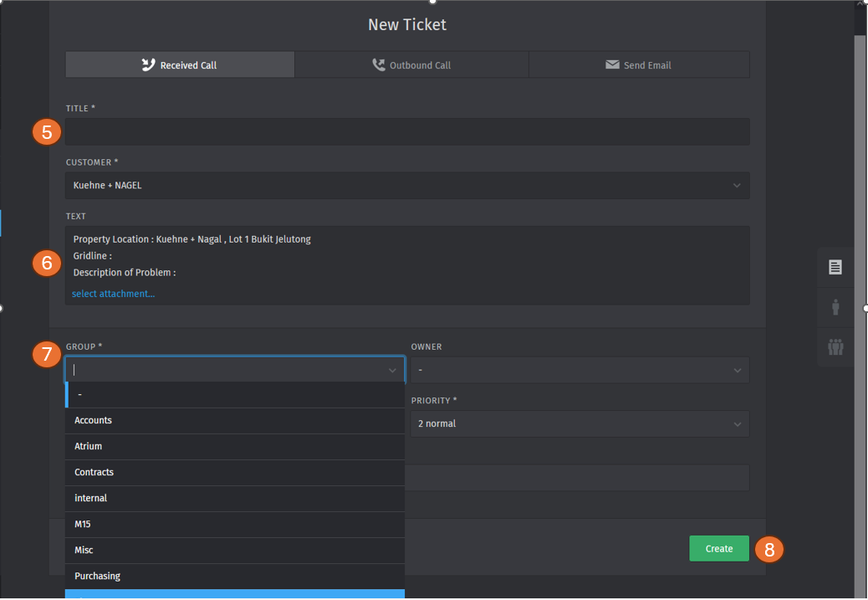Open the customer person sidebar icon
Viewport: 868px width, 600px height.
(x=835, y=307)
